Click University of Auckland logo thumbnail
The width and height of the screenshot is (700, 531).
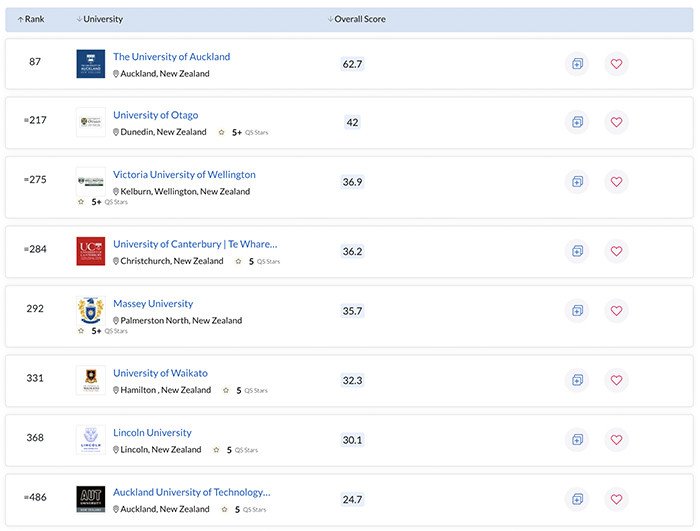(91, 64)
